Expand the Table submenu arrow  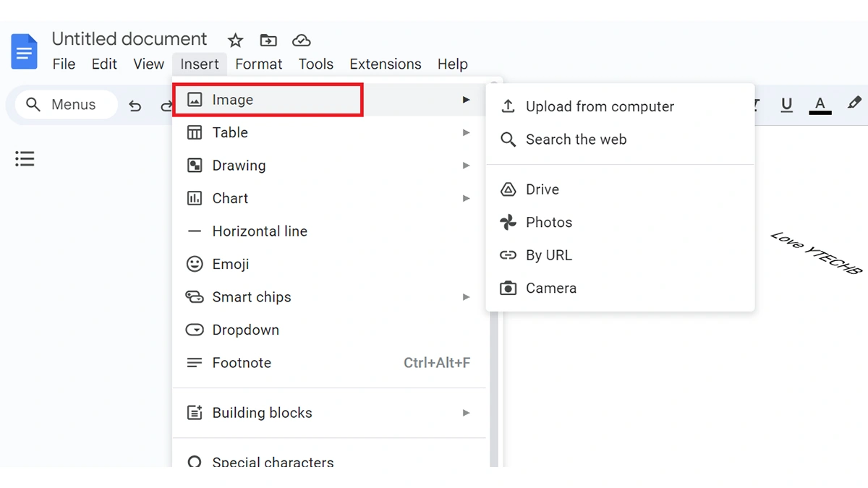click(467, 132)
